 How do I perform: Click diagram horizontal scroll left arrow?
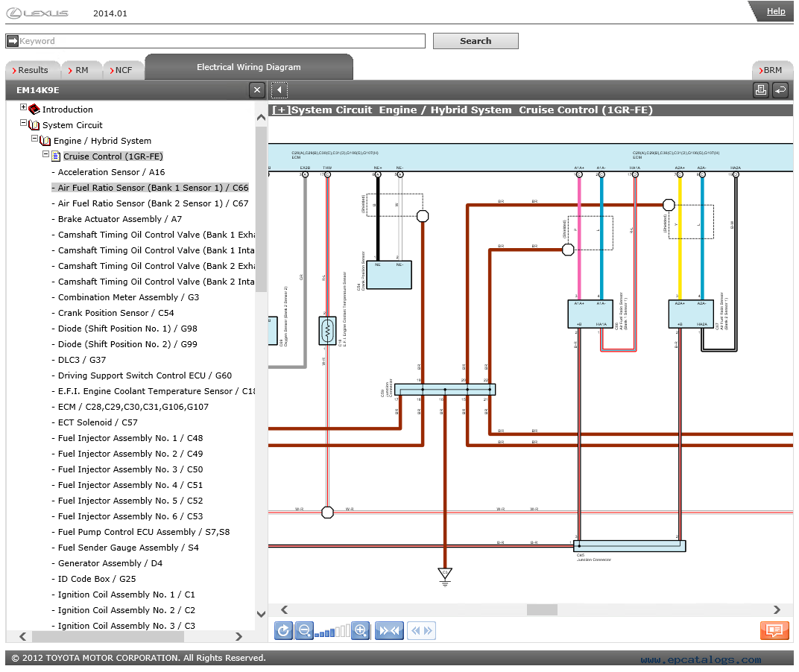coord(284,610)
